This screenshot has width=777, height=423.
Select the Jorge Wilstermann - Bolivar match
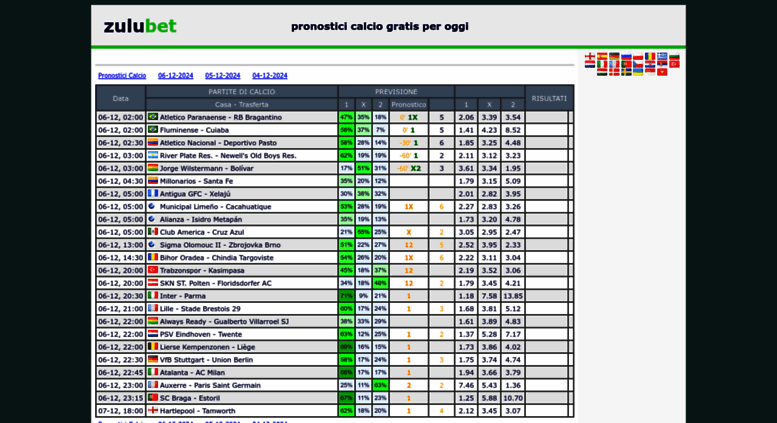[206, 168]
